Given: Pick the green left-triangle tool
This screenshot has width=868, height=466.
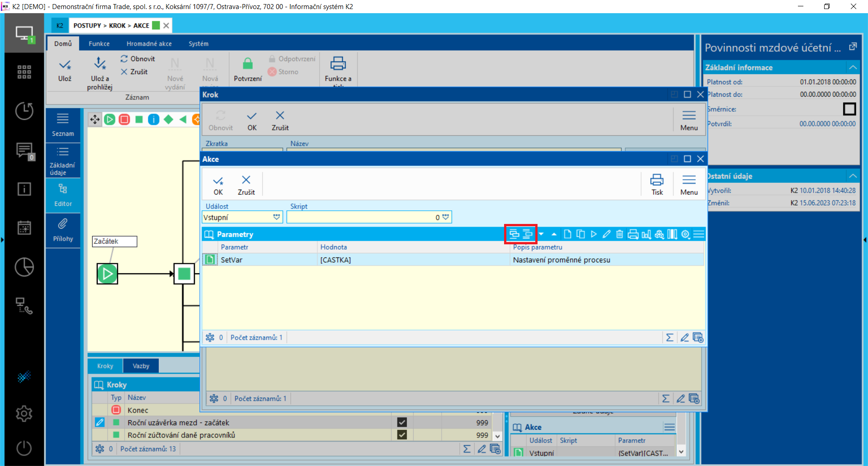Looking at the screenshot, I should click(x=183, y=119).
